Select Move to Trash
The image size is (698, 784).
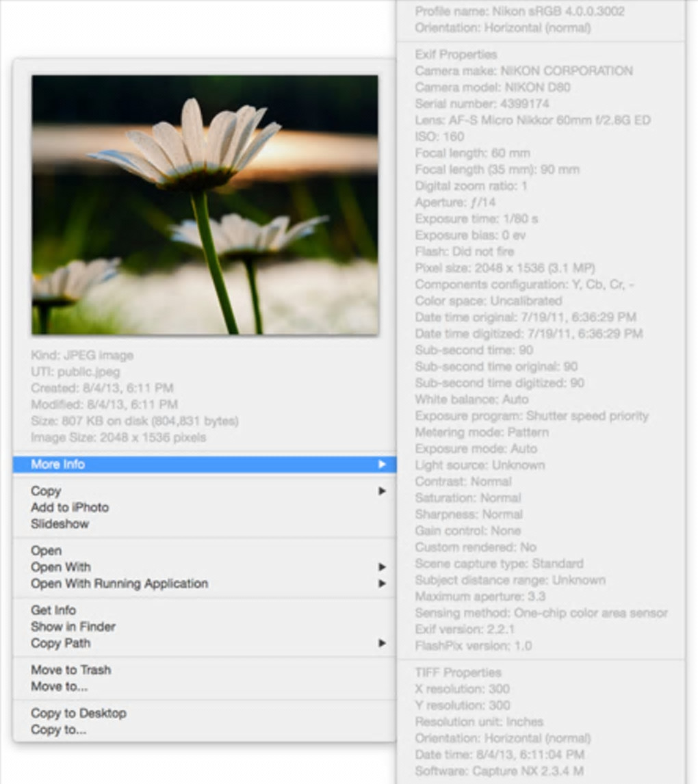[x=70, y=670]
